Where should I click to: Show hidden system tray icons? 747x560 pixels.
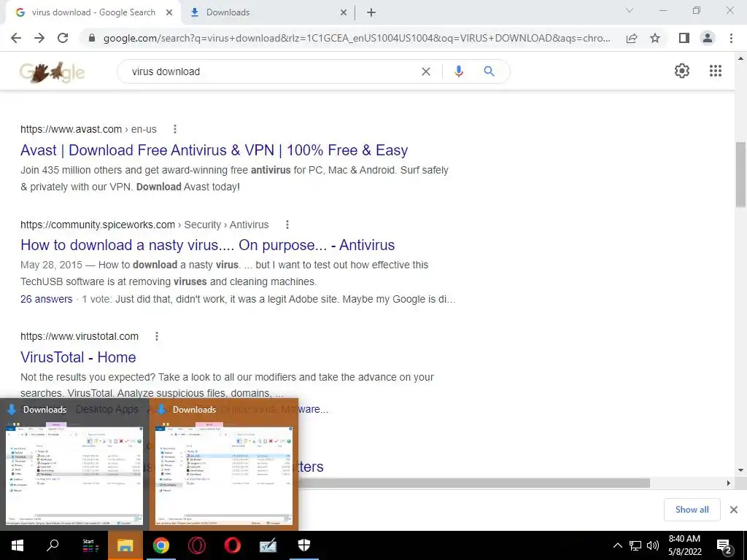(617, 545)
